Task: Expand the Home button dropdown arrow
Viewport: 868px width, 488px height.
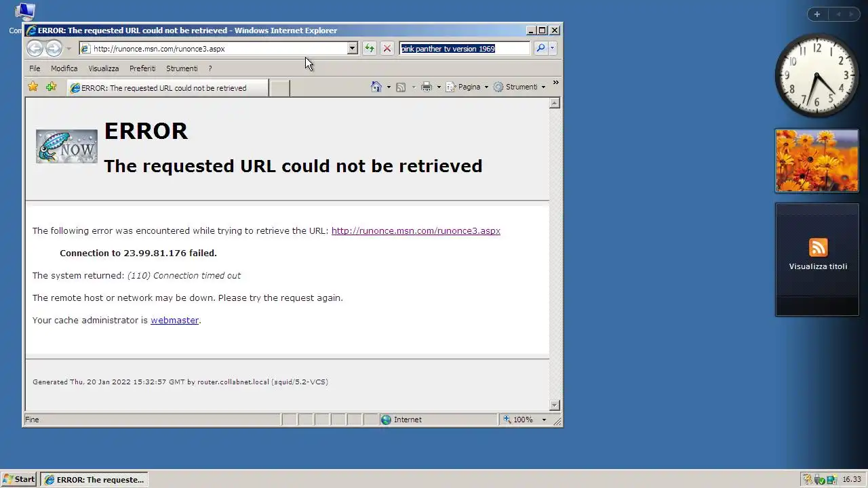Action: coord(389,87)
